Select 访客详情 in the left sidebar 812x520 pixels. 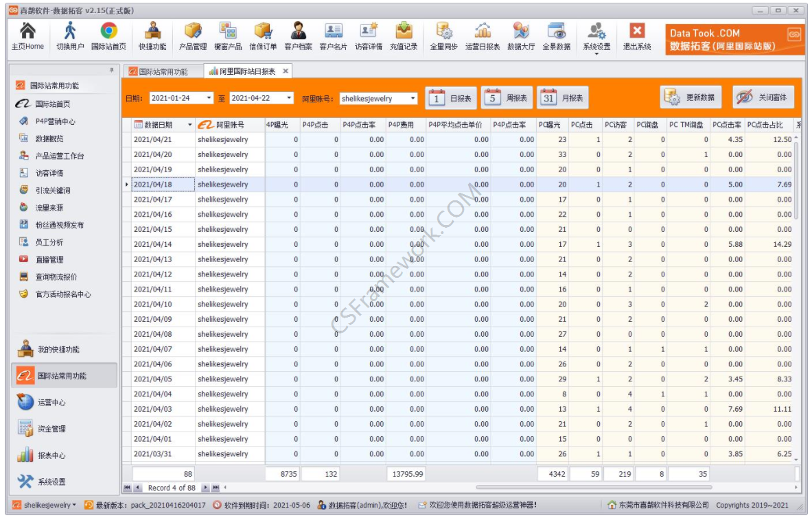click(x=41, y=173)
